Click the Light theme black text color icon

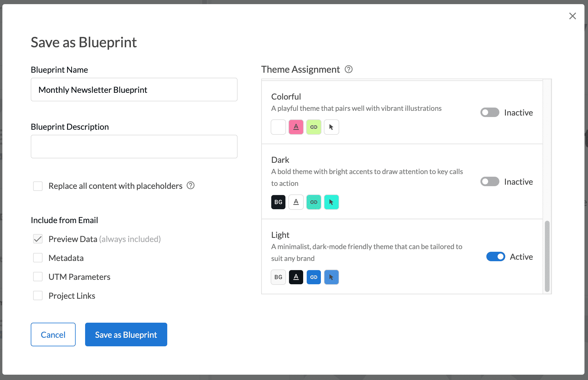pos(296,277)
